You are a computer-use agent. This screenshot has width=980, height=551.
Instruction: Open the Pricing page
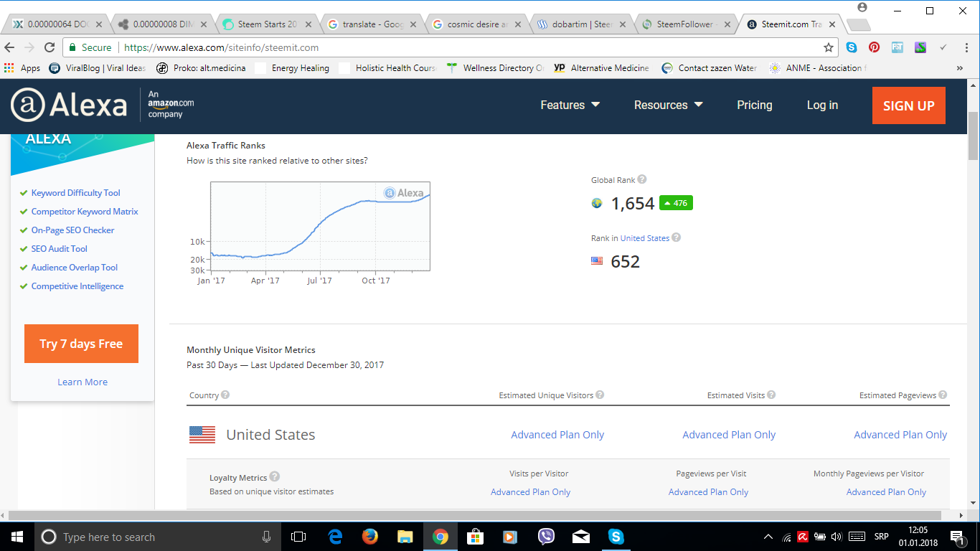[x=755, y=105]
